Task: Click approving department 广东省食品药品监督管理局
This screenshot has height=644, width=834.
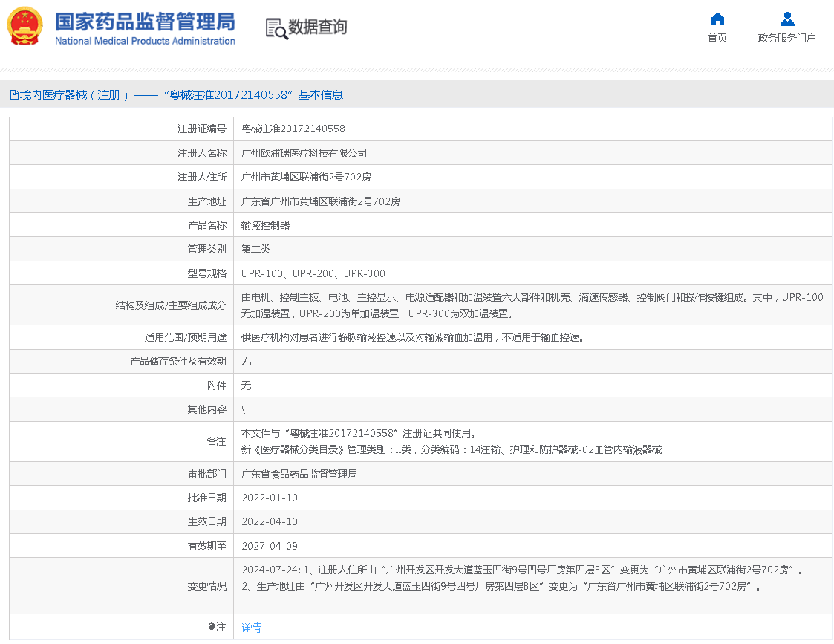Action: pos(299,474)
